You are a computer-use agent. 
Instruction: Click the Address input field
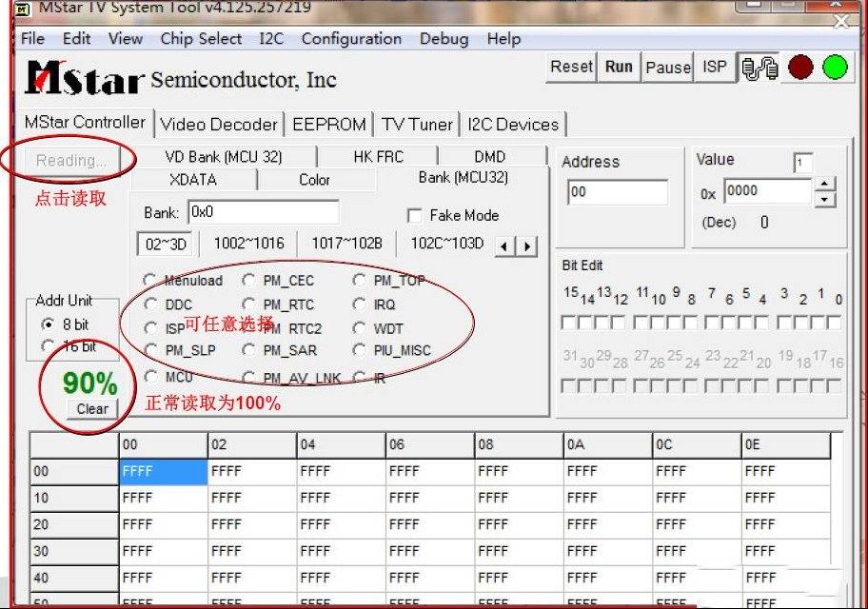click(618, 192)
